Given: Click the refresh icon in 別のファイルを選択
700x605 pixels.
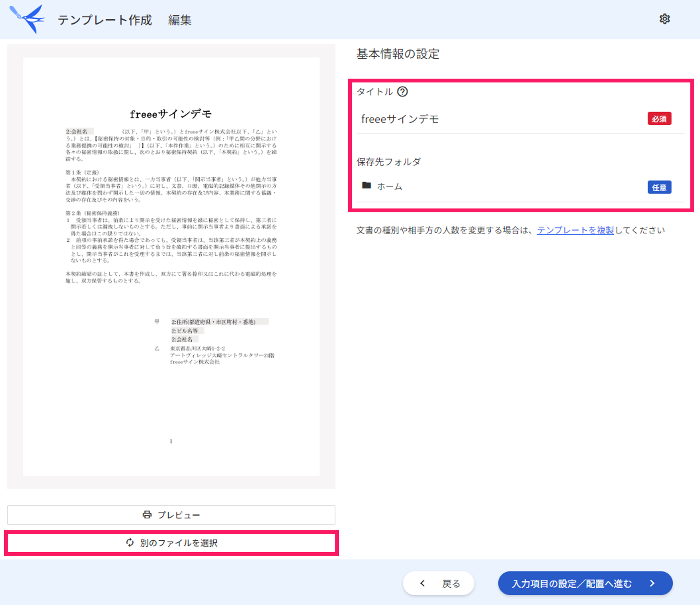Looking at the screenshot, I should point(130,543).
